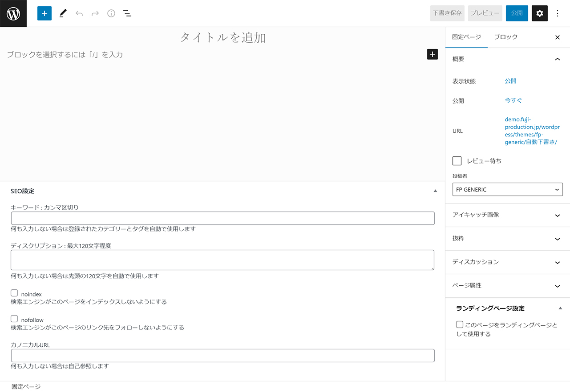Screen dimensions: 570x392
Task: Open the list view icon
Action: [x=127, y=13]
